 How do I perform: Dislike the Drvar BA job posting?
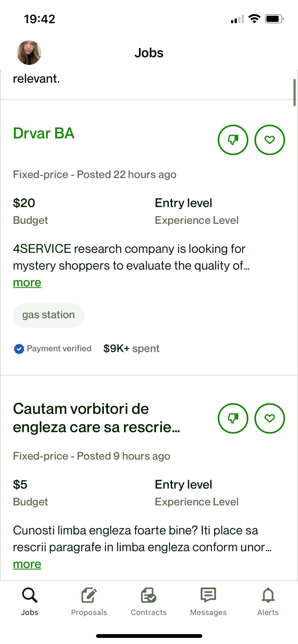233,140
